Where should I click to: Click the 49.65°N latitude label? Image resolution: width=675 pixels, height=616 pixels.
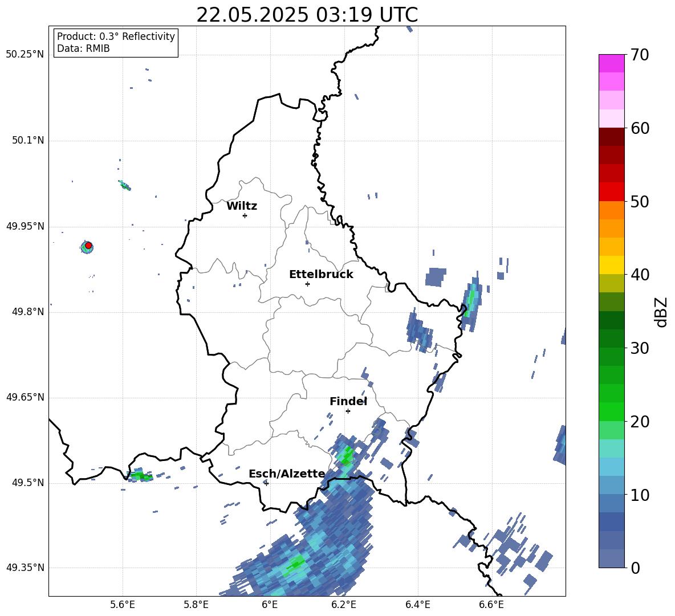pyautogui.click(x=25, y=397)
